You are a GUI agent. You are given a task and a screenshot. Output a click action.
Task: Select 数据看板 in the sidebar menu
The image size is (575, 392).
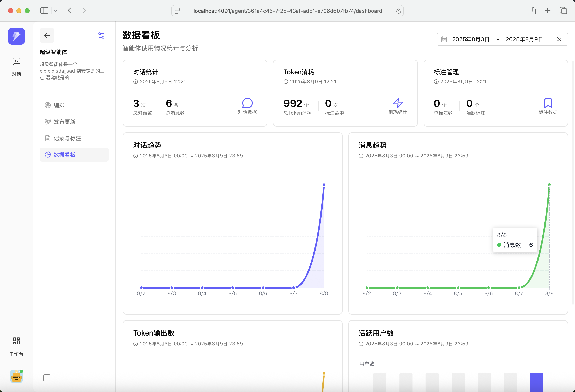74,155
